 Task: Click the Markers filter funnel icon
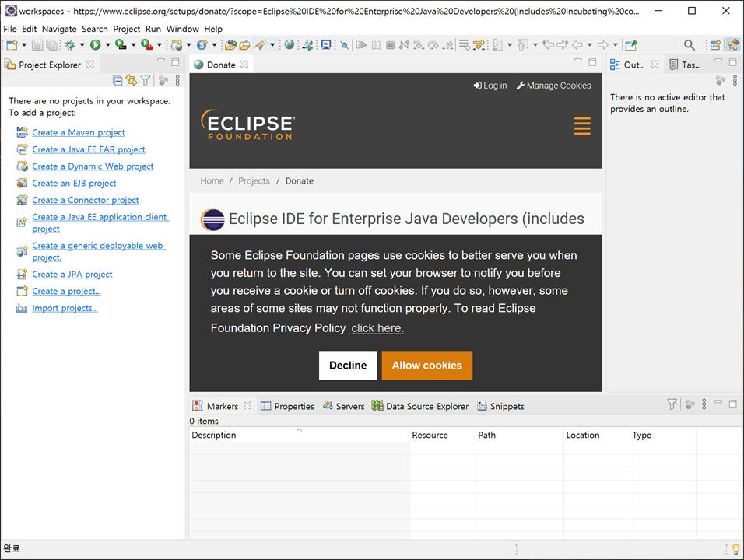pyautogui.click(x=672, y=404)
